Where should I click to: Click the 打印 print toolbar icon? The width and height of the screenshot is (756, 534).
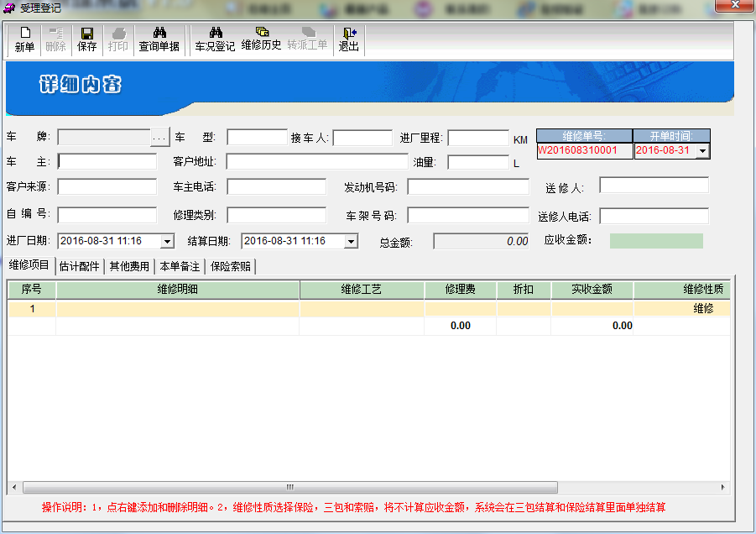pos(117,40)
